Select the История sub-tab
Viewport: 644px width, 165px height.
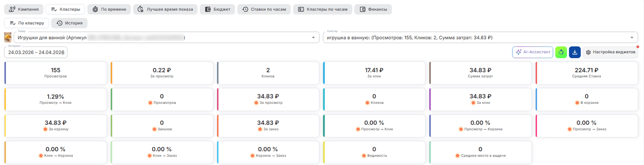point(70,23)
